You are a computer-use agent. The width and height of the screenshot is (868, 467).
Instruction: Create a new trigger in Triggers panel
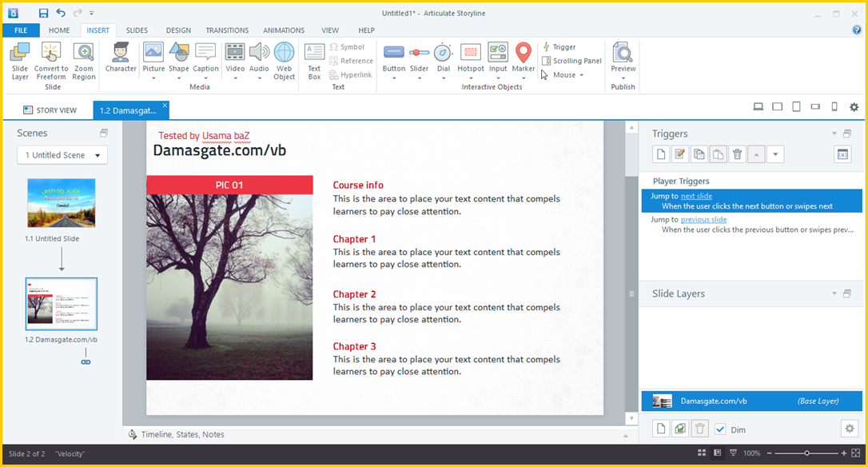click(661, 154)
